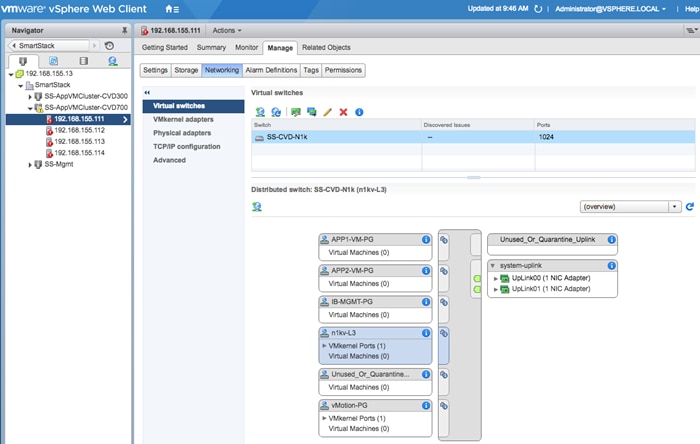Image resolution: width=700 pixels, height=444 pixels.
Task: Switch to Networking navigator tab icon
Action: coord(112,61)
